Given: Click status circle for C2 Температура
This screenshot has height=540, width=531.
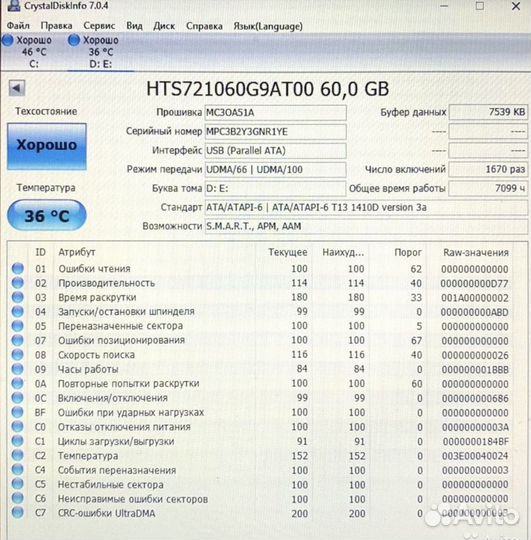Looking at the screenshot, I should (x=18, y=455).
